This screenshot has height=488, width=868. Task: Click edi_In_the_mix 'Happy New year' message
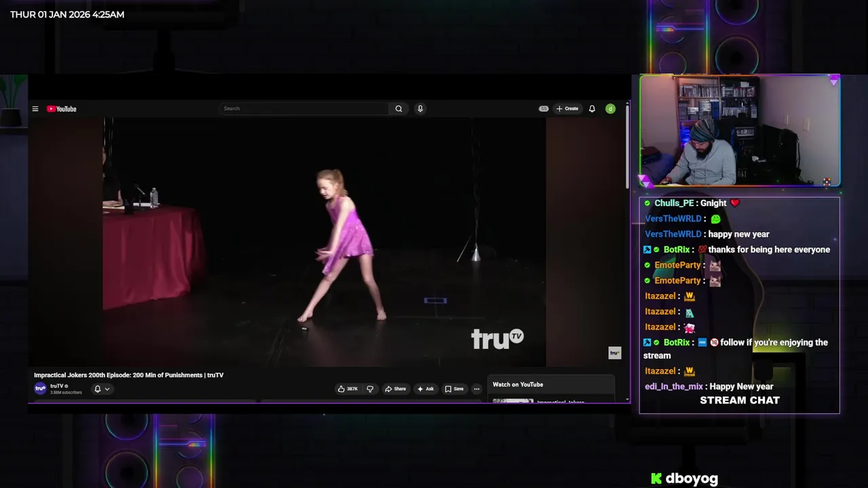(741, 386)
